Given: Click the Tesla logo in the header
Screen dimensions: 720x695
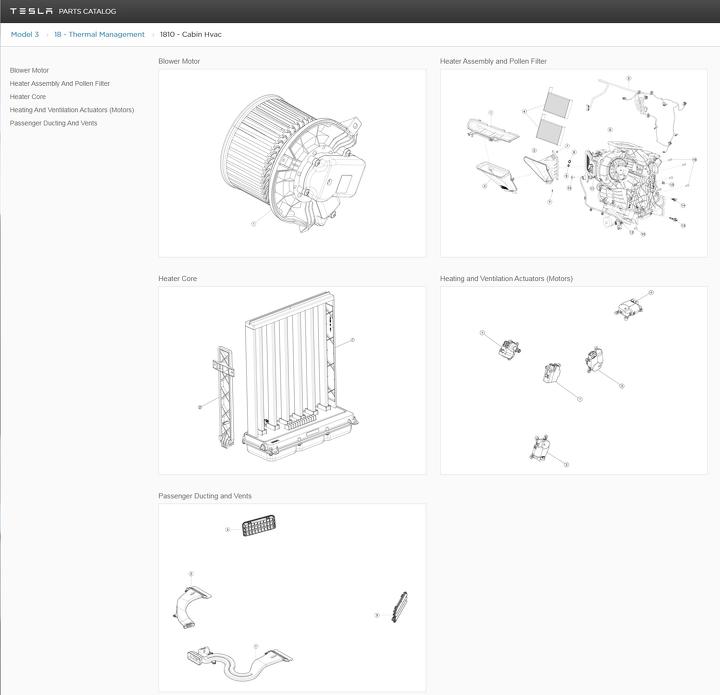Looking at the screenshot, I should [x=31, y=11].
